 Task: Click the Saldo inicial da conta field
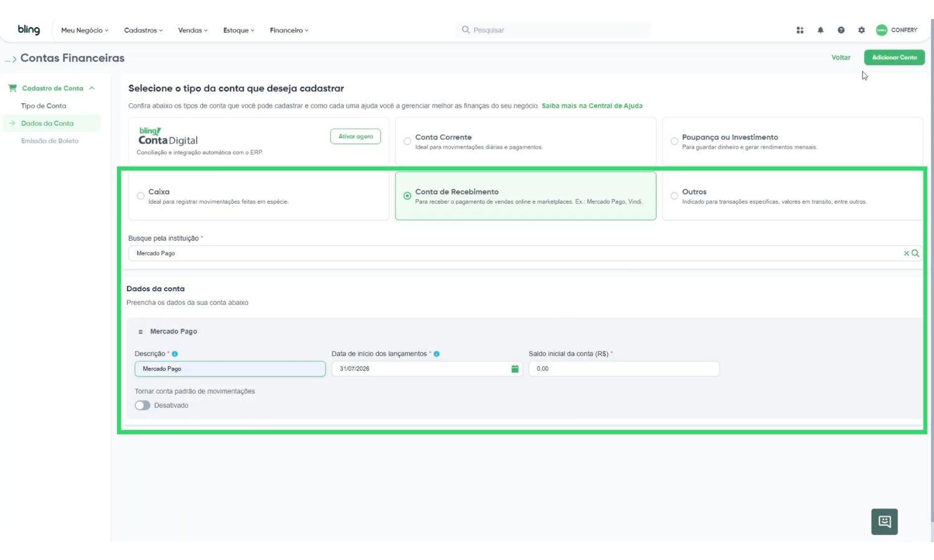624,369
